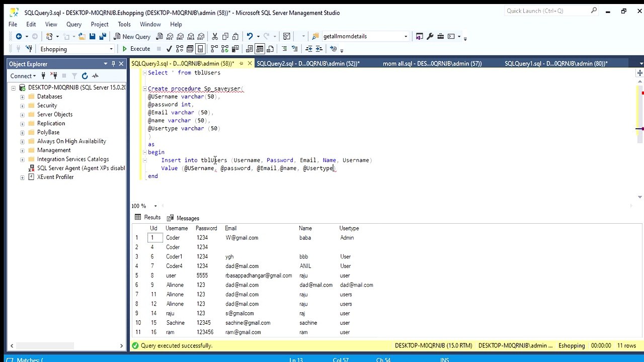Screen dimensions: 644x362
Task: Click Object Explorer horizontal scrollbar
Action: tap(45, 345)
